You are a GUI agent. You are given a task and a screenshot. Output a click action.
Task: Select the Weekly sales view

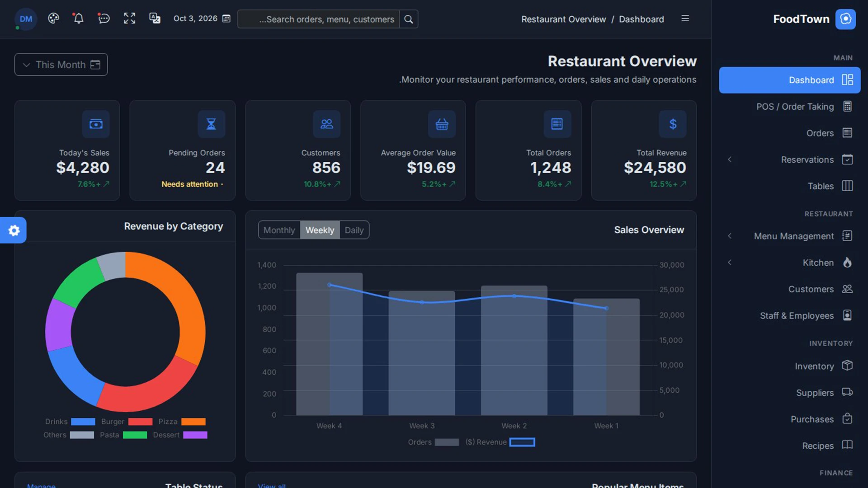click(x=320, y=230)
